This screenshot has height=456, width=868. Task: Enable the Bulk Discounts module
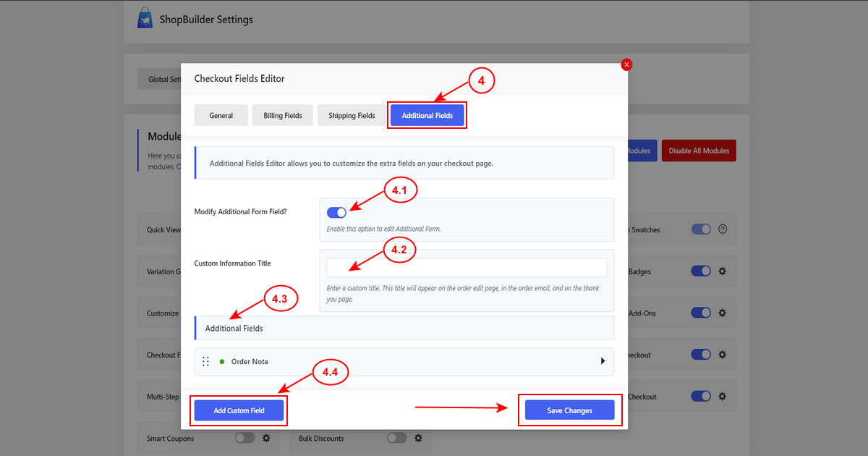pyautogui.click(x=397, y=438)
